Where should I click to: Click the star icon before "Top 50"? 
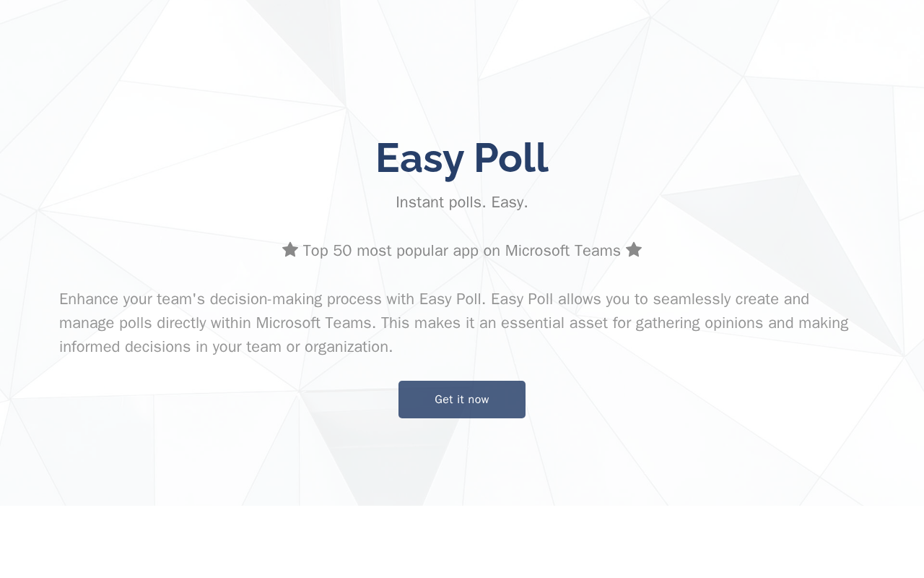pos(290,250)
